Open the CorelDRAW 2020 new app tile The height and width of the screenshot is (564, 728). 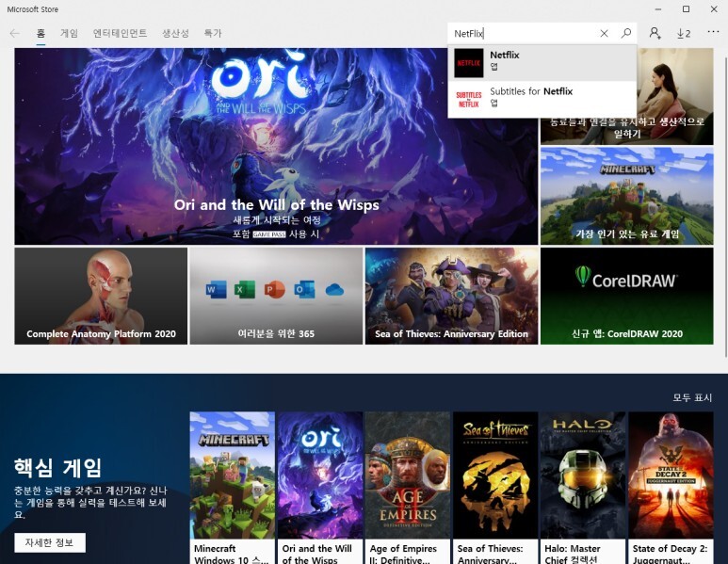(x=627, y=296)
